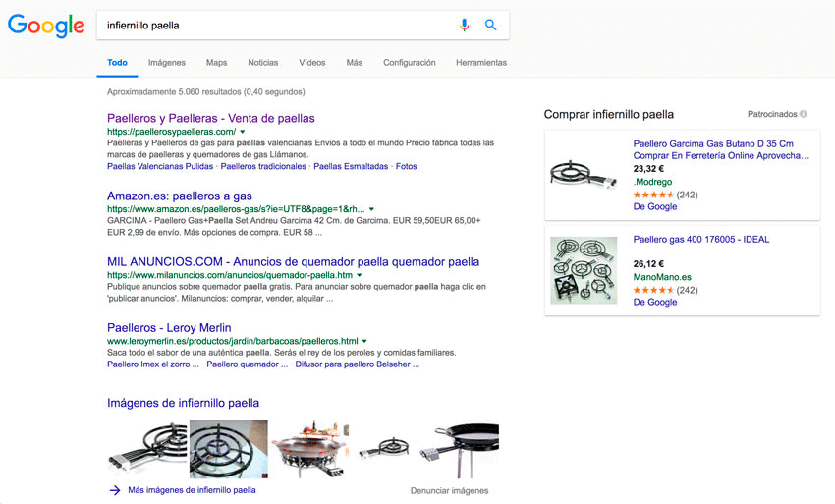Click the arrow icon beside Más imágenes

click(115, 490)
